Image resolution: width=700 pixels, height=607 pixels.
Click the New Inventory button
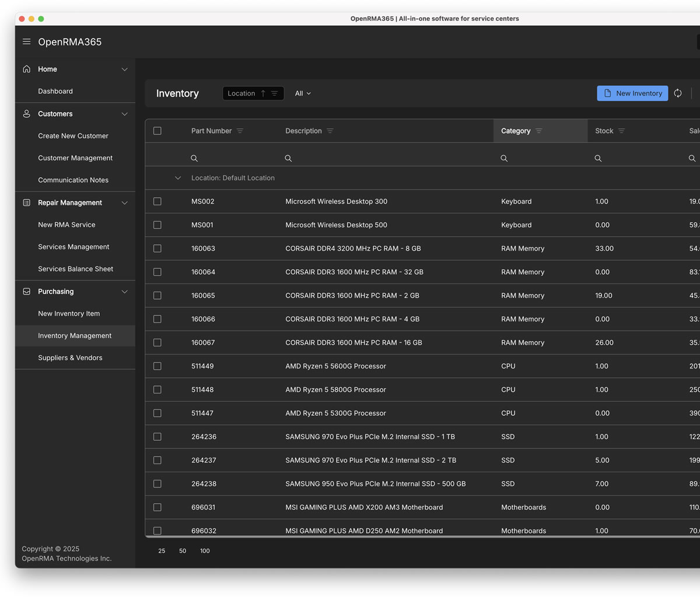632,93
